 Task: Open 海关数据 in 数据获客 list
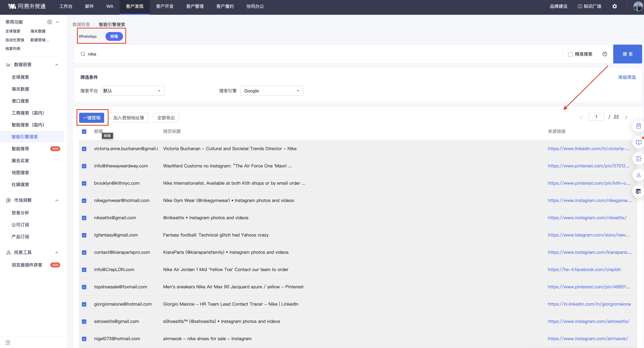(x=20, y=89)
